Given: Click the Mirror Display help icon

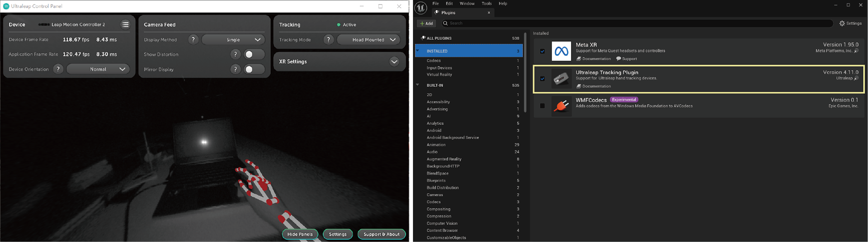Looking at the screenshot, I should click(x=235, y=69).
